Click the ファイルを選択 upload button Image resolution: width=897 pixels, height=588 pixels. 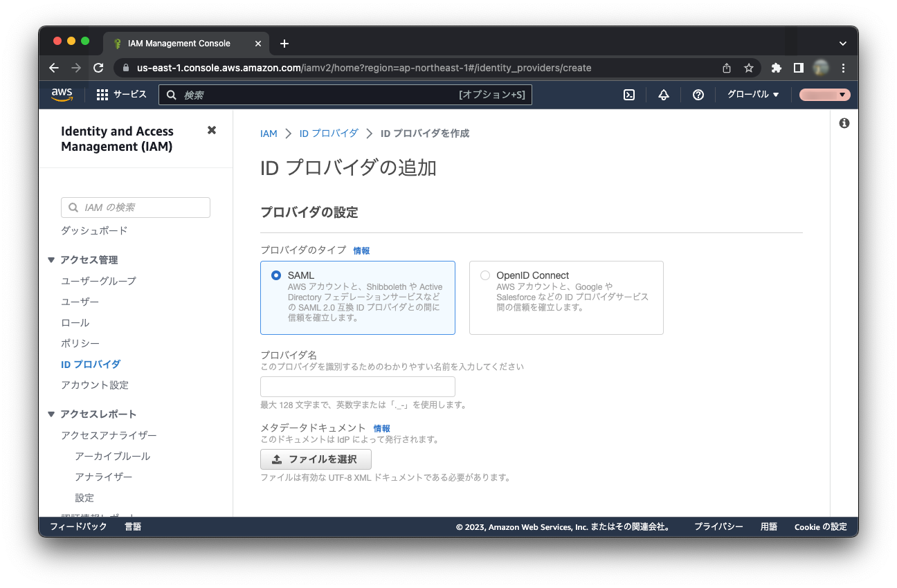click(316, 459)
